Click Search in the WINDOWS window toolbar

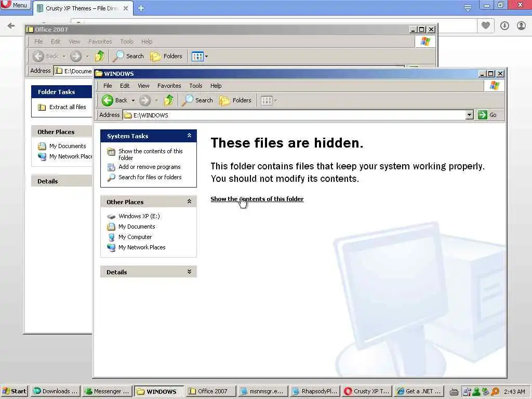197,100
